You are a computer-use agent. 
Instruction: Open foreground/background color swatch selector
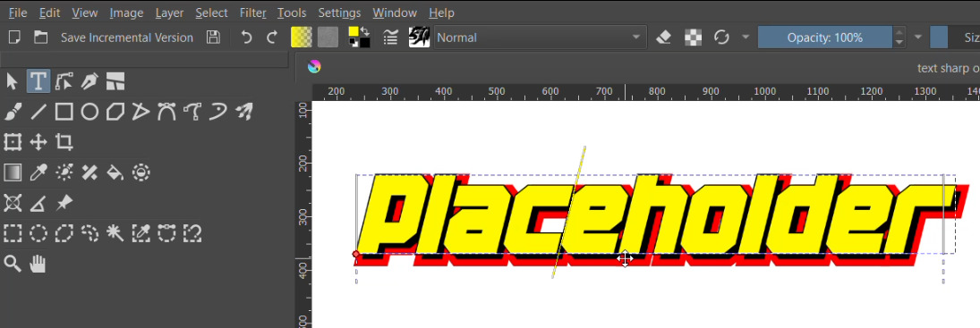[359, 38]
